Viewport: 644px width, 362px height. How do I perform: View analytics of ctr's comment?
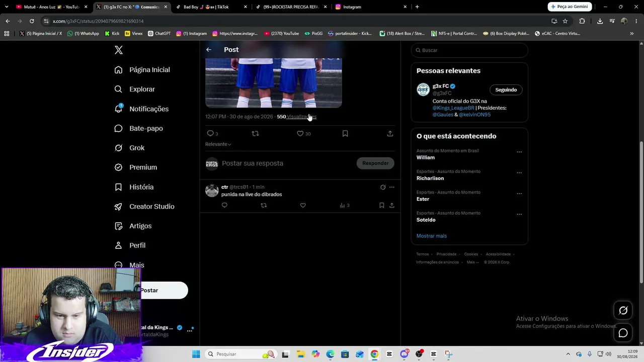[344, 205]
